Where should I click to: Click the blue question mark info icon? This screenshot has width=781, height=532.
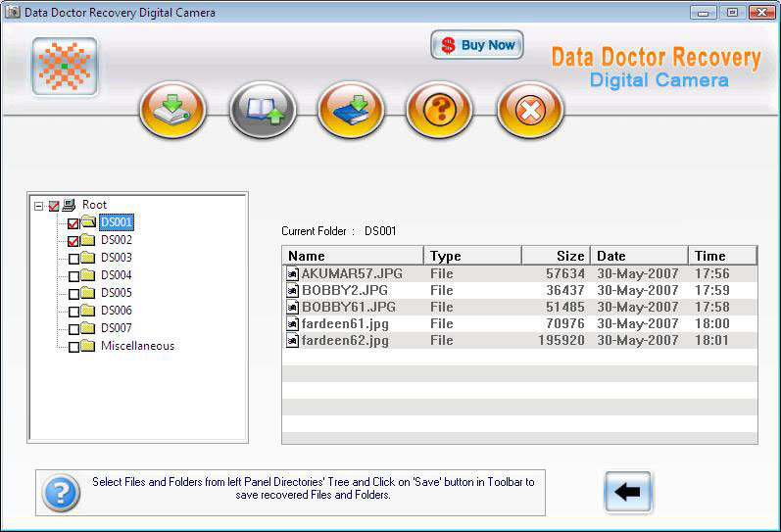61,493
